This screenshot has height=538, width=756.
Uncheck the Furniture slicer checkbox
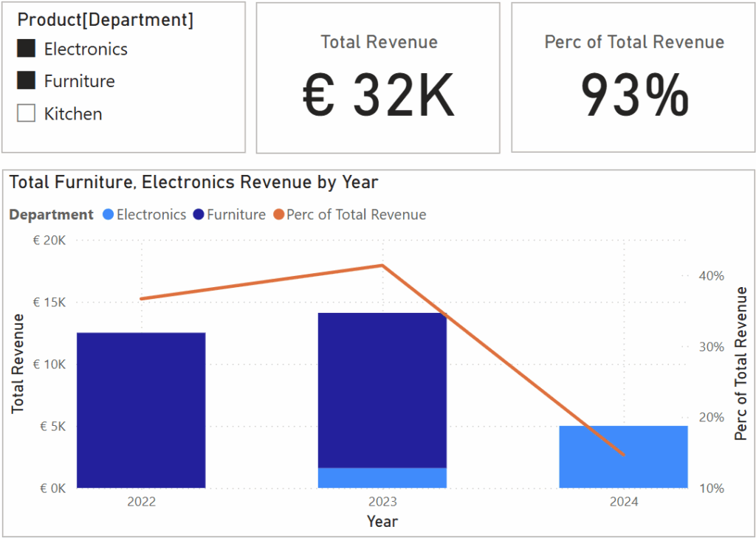coord(27,81)
